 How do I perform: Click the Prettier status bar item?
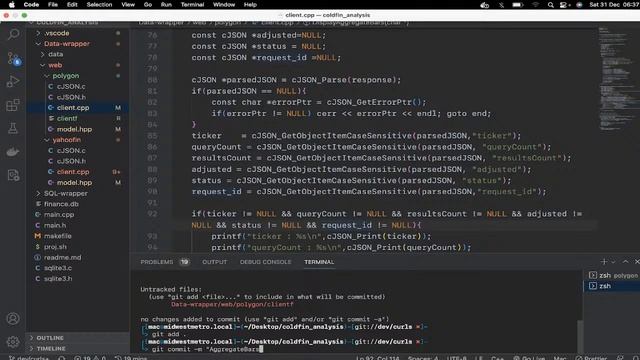(x=592, y=358)
